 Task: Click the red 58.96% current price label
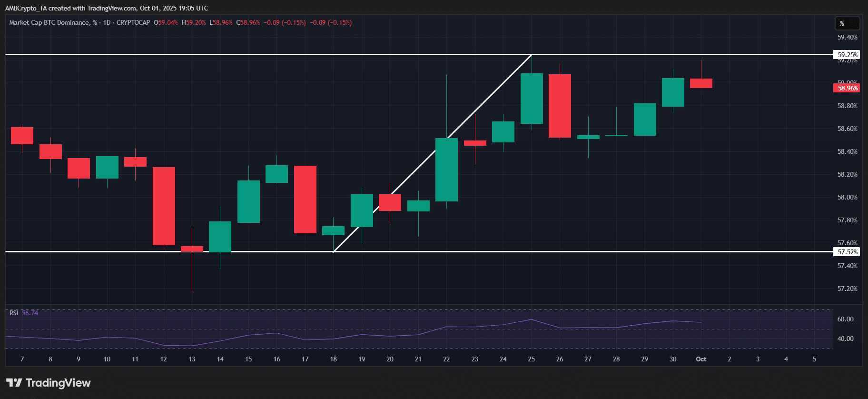click(848, 88)
